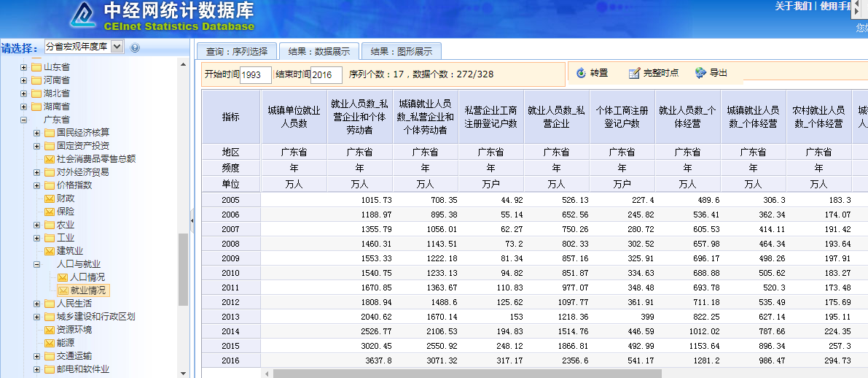Click the 指标 header cell
Screen dimensions: 868x378
coord(231,117)
